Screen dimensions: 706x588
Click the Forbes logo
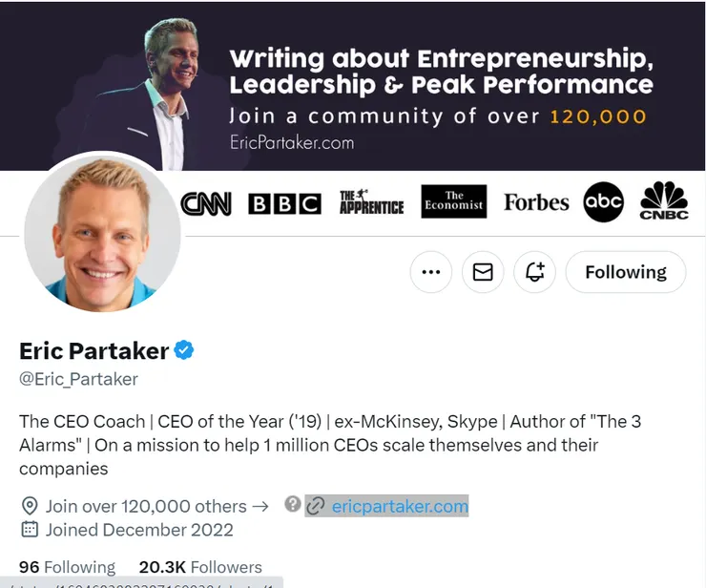tap(536, 202)
